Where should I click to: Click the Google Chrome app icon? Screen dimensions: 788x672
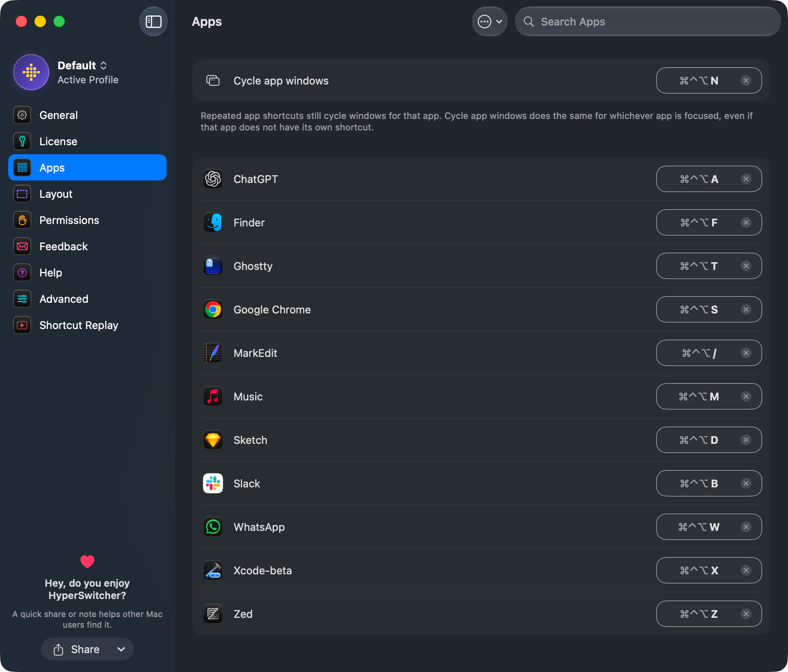point(213,309)
